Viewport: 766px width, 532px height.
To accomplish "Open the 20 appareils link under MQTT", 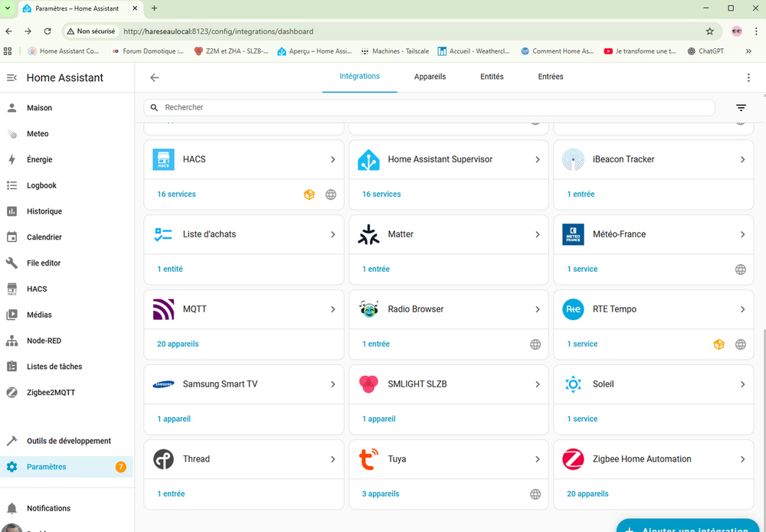I will pyautogui.click(x=178, y=344).
